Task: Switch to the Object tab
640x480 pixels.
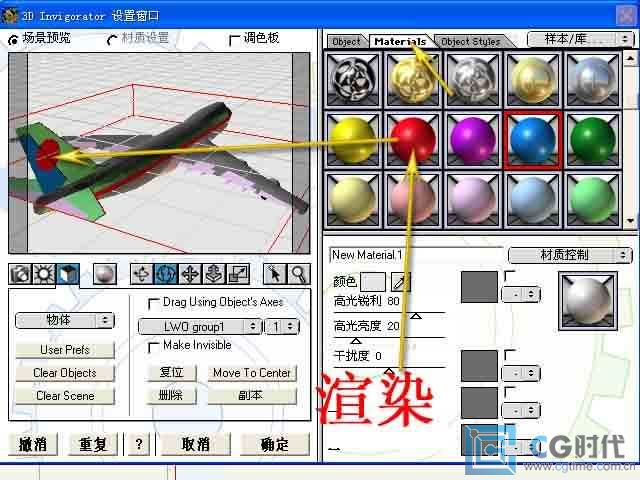Action: [346, 42]
